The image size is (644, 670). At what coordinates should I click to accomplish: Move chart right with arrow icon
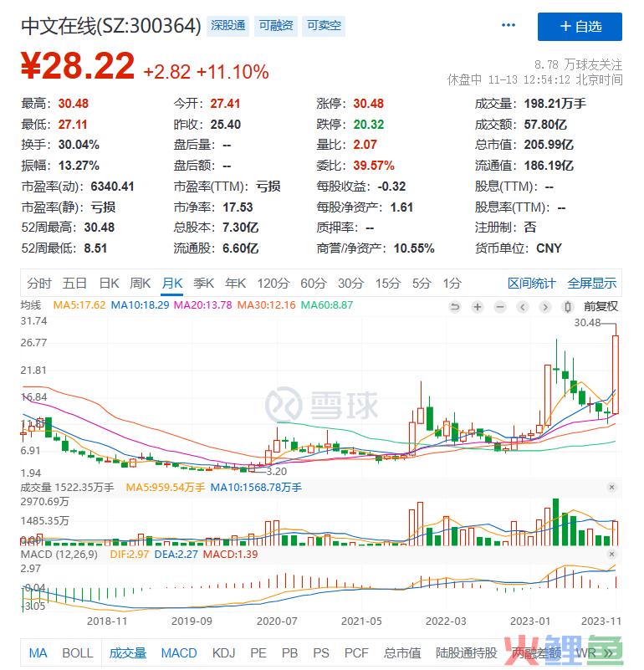(x=544, y=307)
